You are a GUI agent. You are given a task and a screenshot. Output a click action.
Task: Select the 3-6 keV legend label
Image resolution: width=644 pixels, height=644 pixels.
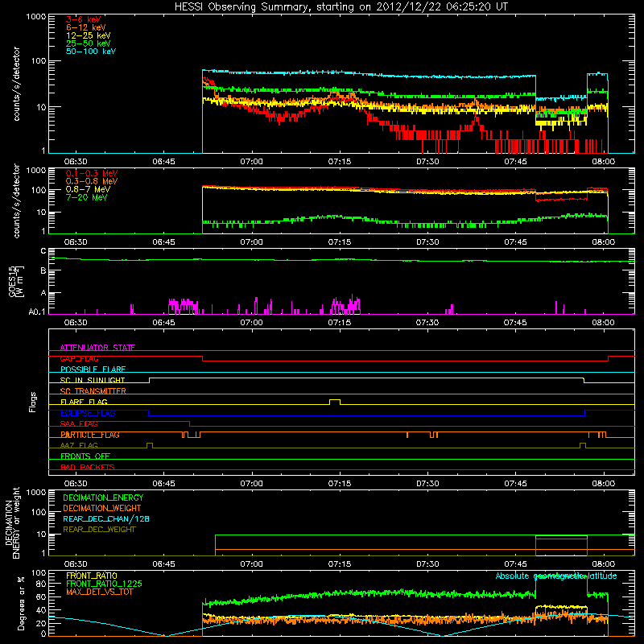[84, 19]
